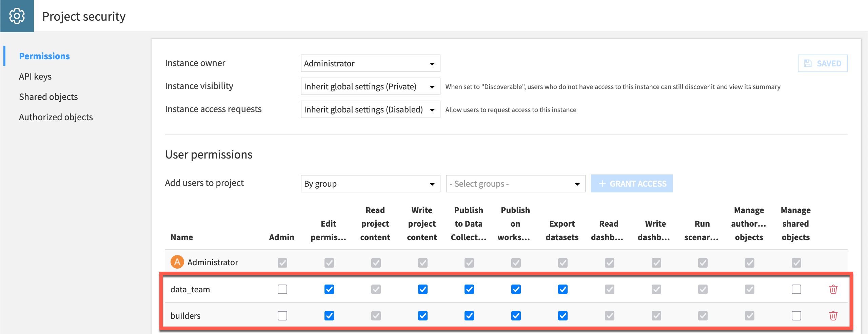Open the Select groups dropdown
This screenshot has width=868, height=334.
[x=515, y=184]
